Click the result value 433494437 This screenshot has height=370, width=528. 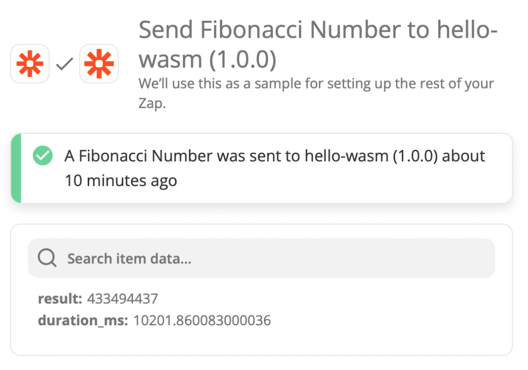point(123,299)
